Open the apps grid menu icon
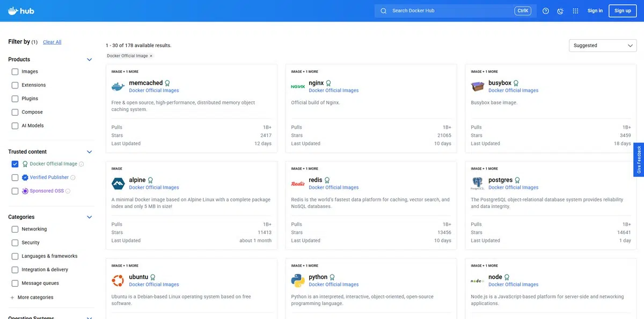Screen dimensions: 644x319 575,11
